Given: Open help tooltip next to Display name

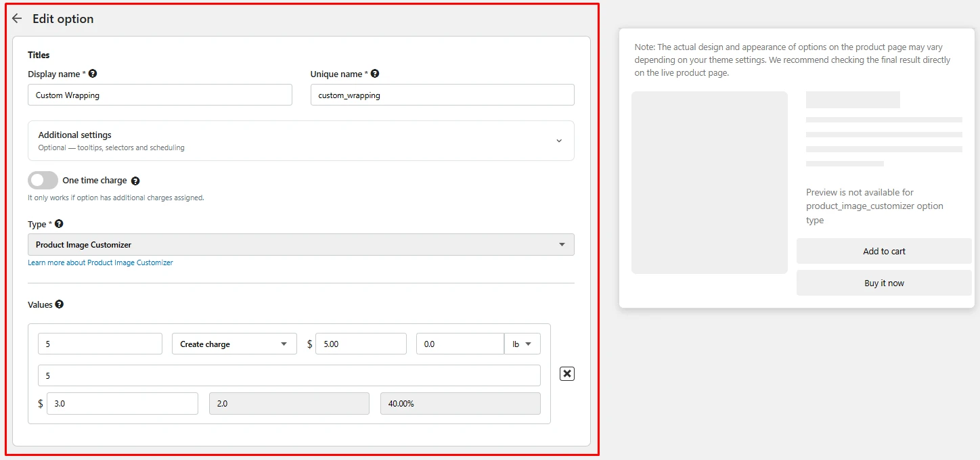Looking at the screenshot, I should pyautogui.click(x=93, y=74).
